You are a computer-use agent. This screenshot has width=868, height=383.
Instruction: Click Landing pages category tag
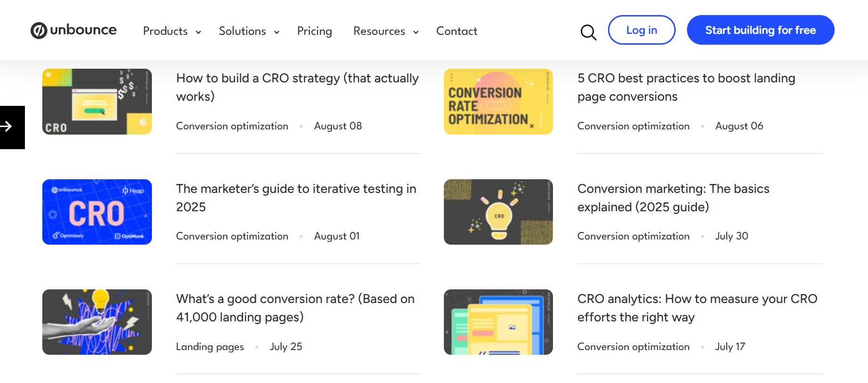(x=210, y=347)
